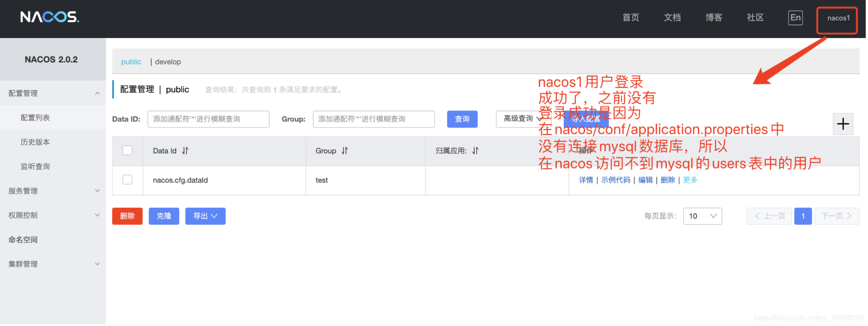Click the 下一页 next page button
The image size is (868, 326).
(836, 216)
